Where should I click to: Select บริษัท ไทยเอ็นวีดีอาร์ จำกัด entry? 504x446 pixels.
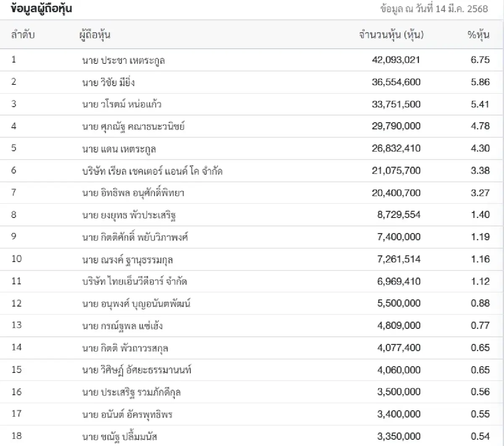(134, 281)
